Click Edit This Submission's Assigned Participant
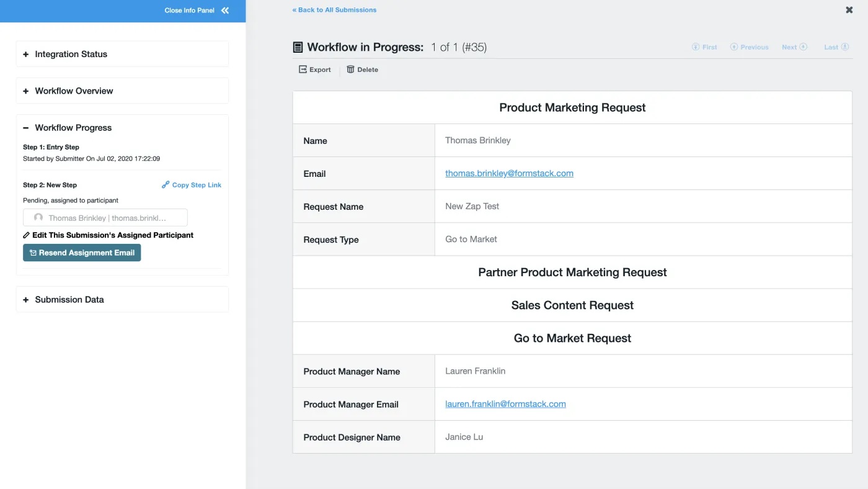 tap(112, 235)
